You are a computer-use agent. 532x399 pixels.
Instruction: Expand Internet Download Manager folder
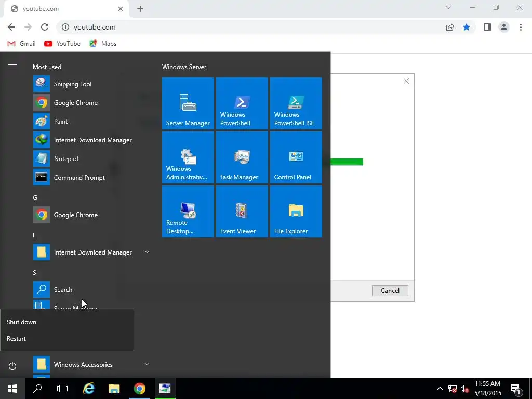point(147,252)
